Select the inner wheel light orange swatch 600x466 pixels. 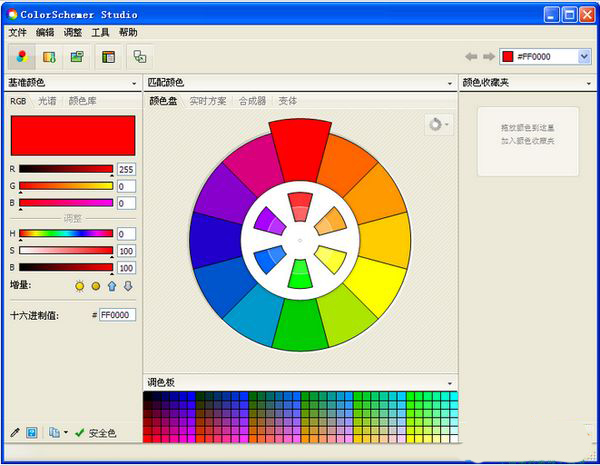[331, 221]
